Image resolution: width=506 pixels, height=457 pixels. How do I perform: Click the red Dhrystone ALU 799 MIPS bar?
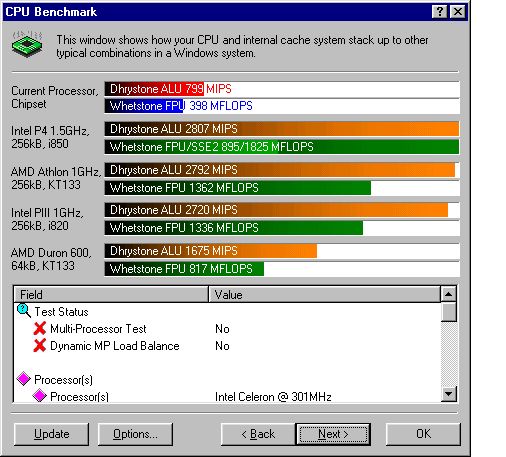pyautogui.click(x=154, y=89)
